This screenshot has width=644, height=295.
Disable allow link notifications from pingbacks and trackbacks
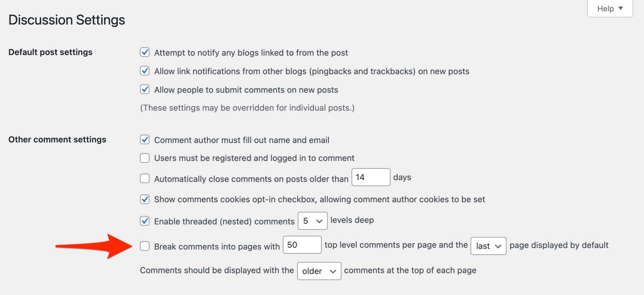(x=145, y=71)
